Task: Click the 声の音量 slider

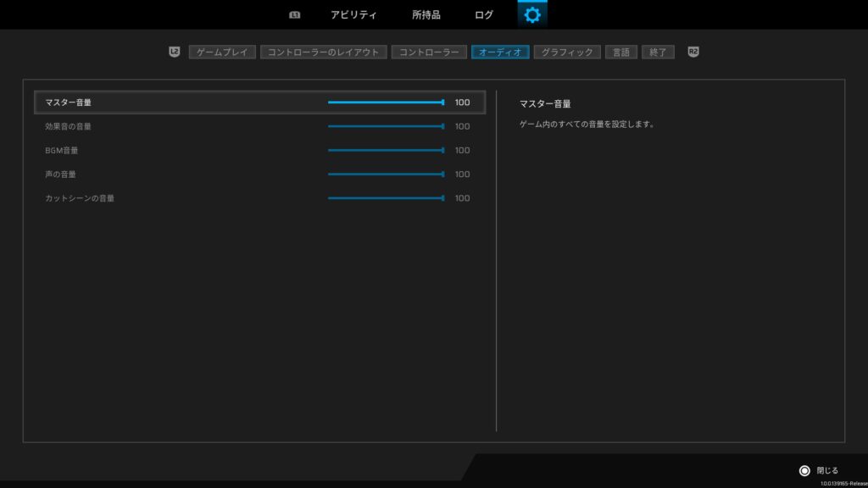Action: pyautogui.click(x=386, y=174)
